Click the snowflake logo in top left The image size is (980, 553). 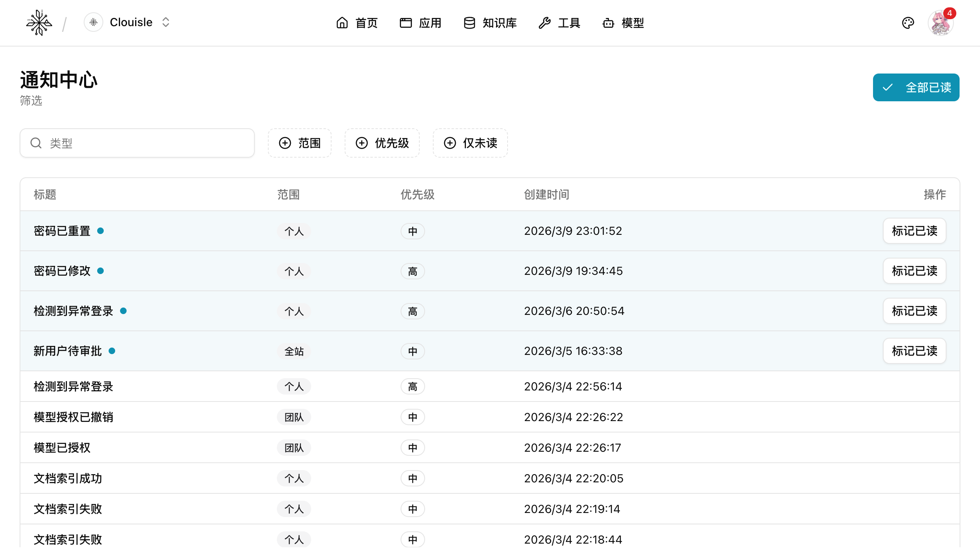pyautogui.click(x=39, y=23)
